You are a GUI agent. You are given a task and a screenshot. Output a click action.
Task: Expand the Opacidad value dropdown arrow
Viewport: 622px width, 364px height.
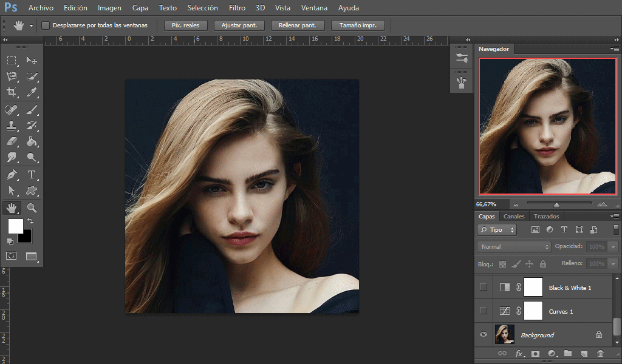(x=613, y=247)
